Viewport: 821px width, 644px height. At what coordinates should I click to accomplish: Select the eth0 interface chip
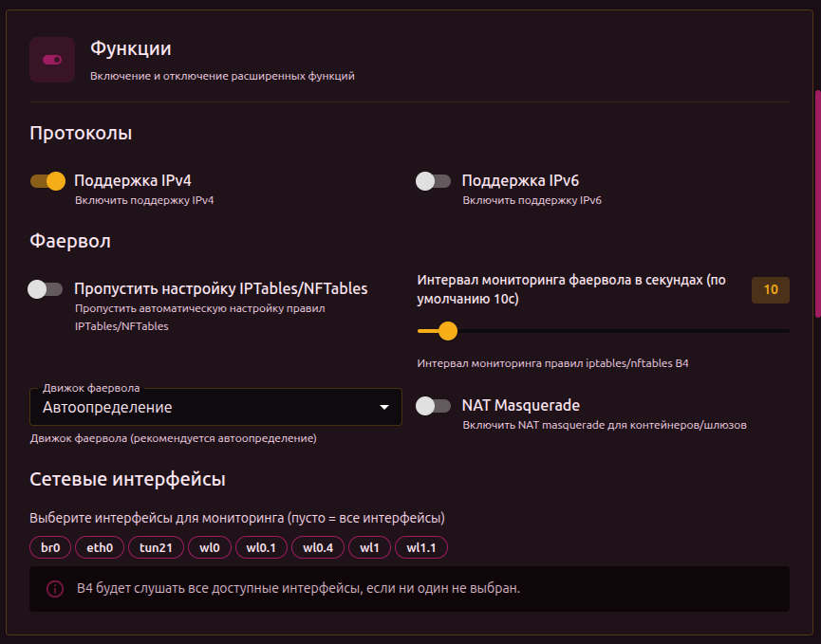(100, 547)
